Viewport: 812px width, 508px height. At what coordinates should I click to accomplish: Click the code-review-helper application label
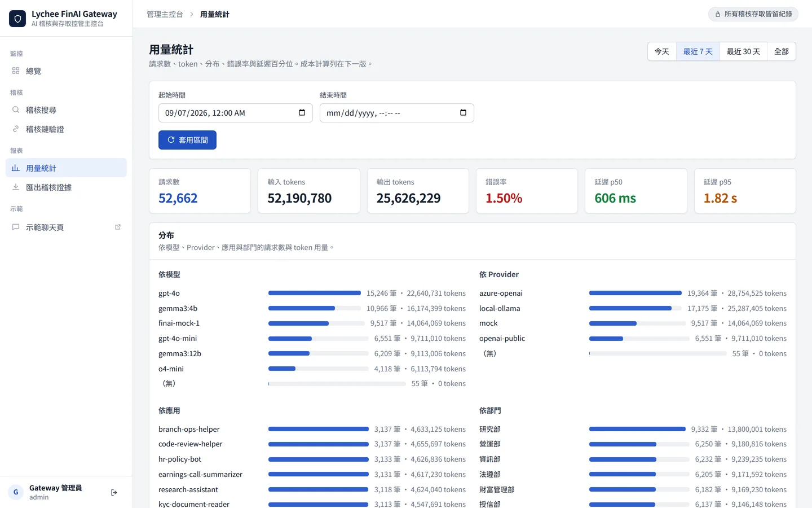(x=191, y=444)
